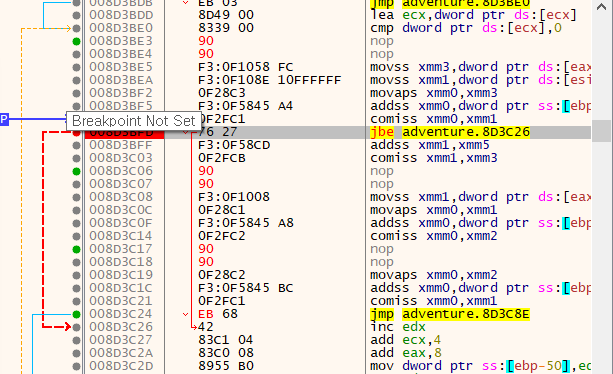Select address 008D3C0F

click(x=121, y=223)
